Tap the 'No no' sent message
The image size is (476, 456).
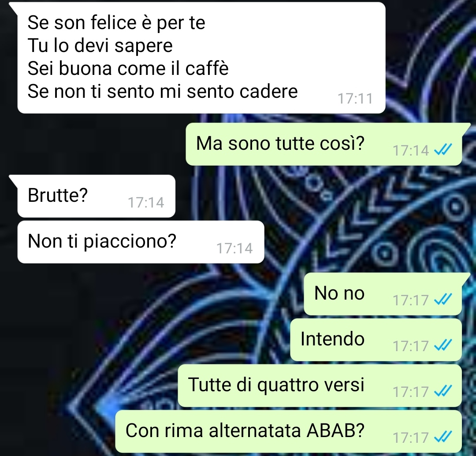click(x=383, y=294)
